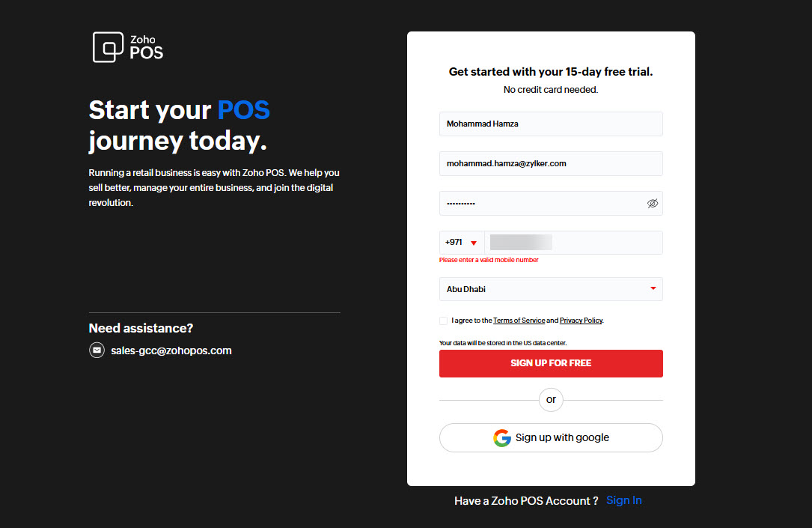The image size is (812, 528).
Task: Click the red country code arrow
Action: tap(474, 243)
